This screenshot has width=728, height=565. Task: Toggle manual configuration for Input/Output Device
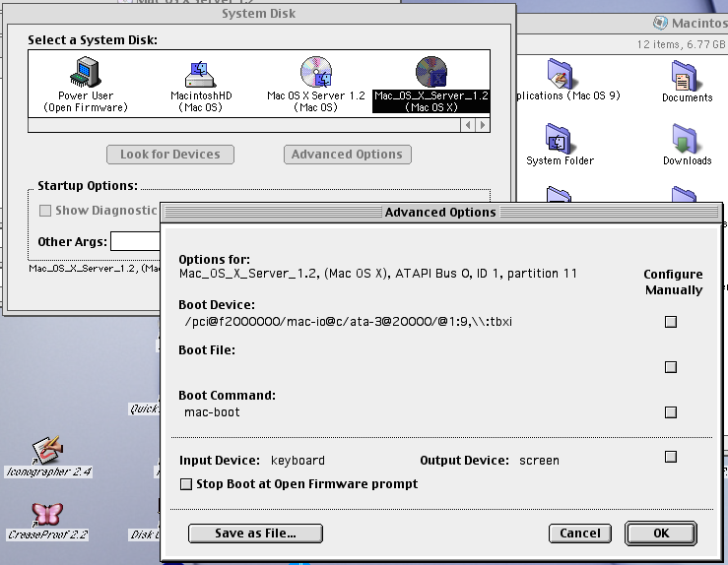click(671, 457)
